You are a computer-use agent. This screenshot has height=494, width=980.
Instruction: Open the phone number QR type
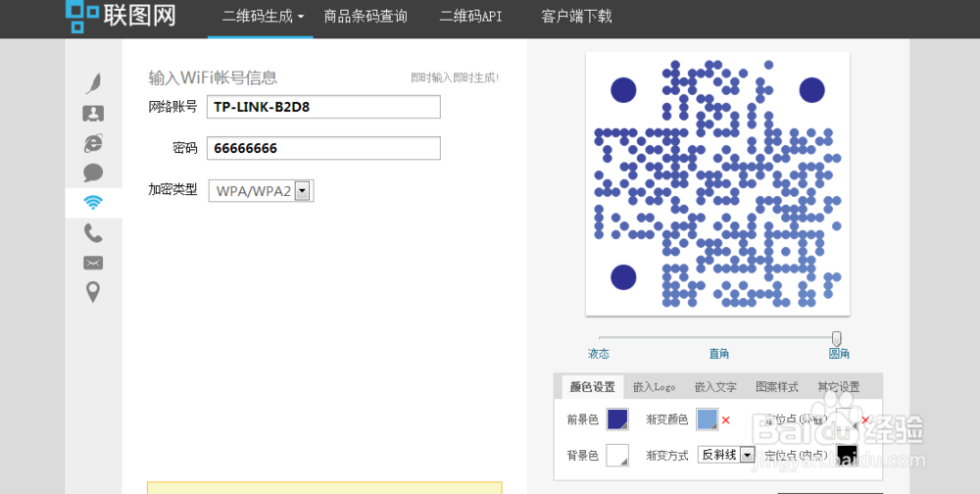93,233
